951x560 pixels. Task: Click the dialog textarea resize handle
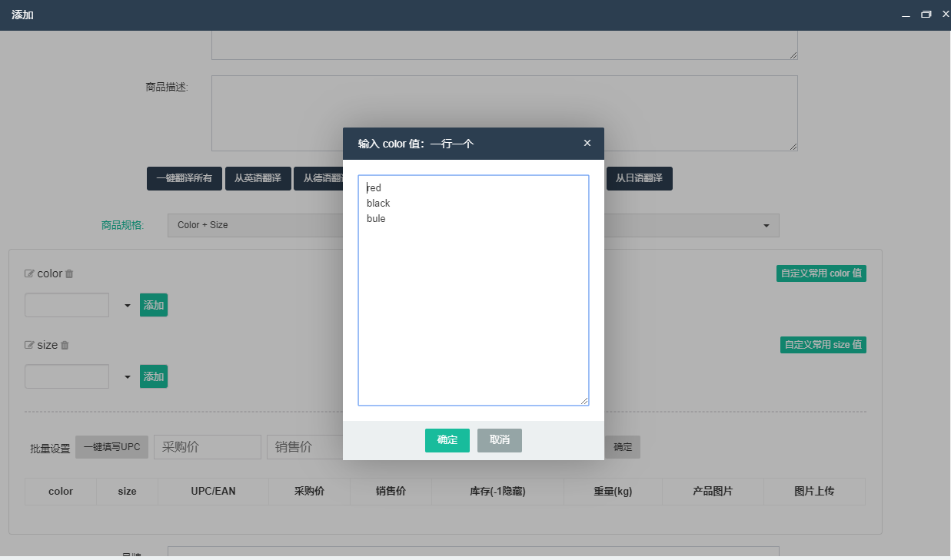coord(584,401)
